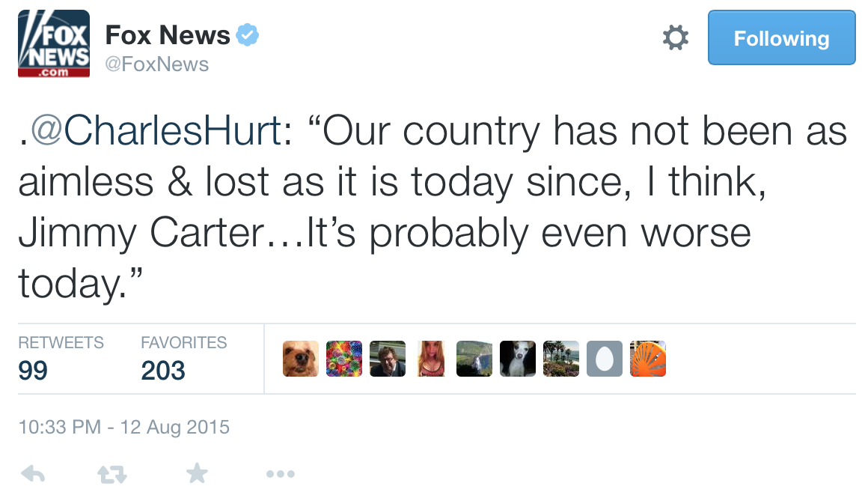Unfollow by clicking the Following button

(781, 37)
